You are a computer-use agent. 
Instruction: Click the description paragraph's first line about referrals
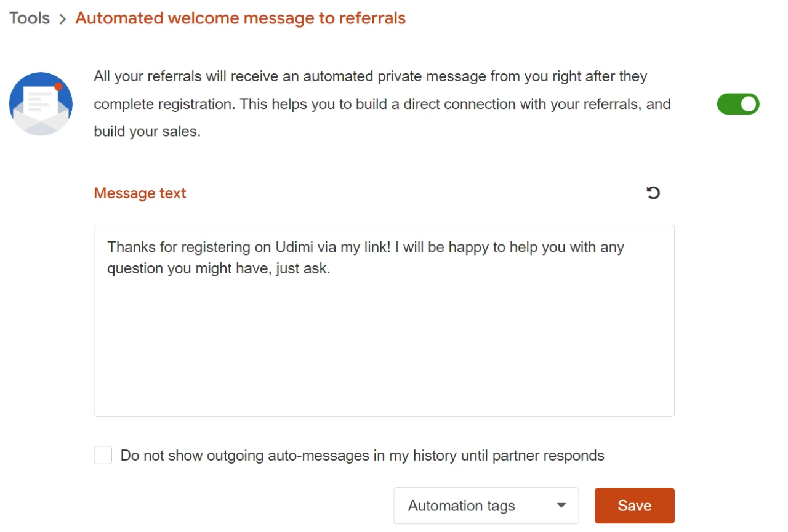coord(370,77)
